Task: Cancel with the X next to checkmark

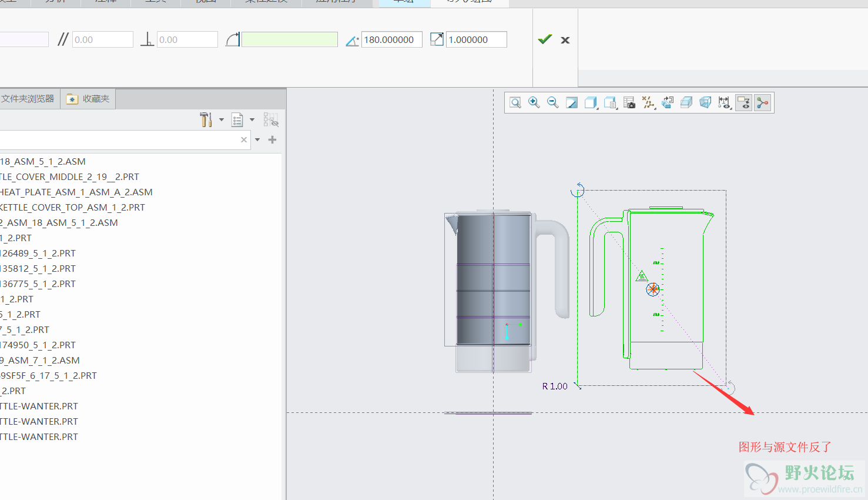Action: [565, 40]
